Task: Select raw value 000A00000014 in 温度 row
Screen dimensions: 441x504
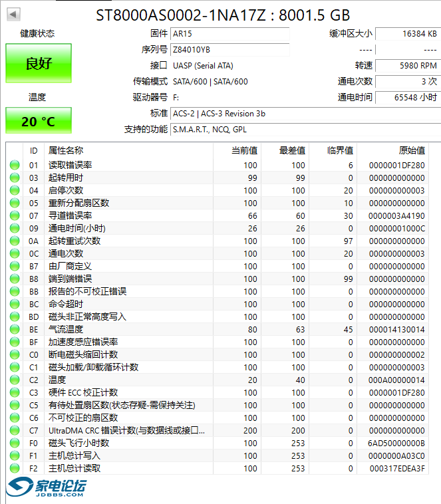Action: click(396, 380)
